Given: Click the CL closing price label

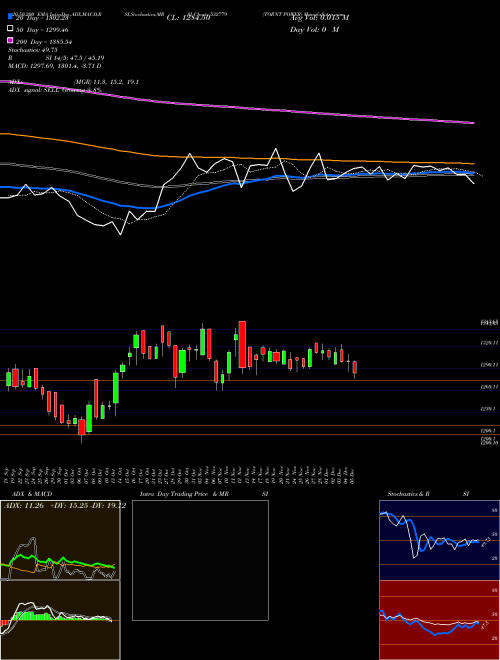Looking at the screenshot, I should point(188,18).
